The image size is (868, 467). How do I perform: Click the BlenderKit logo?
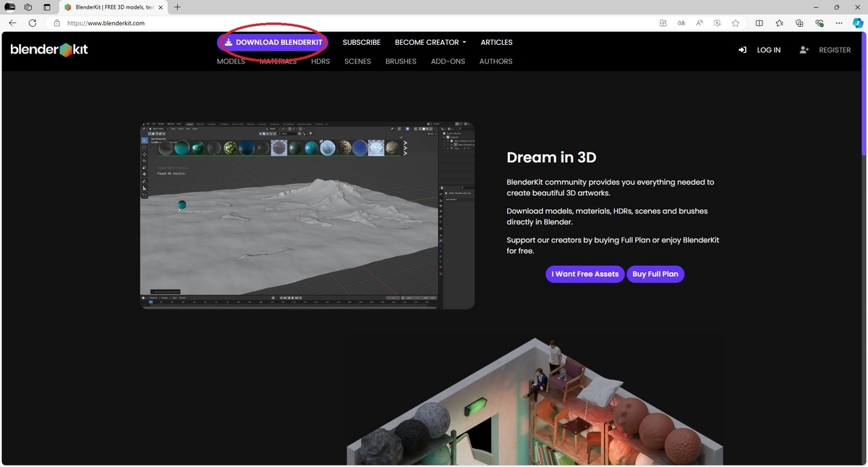point(49,50)
